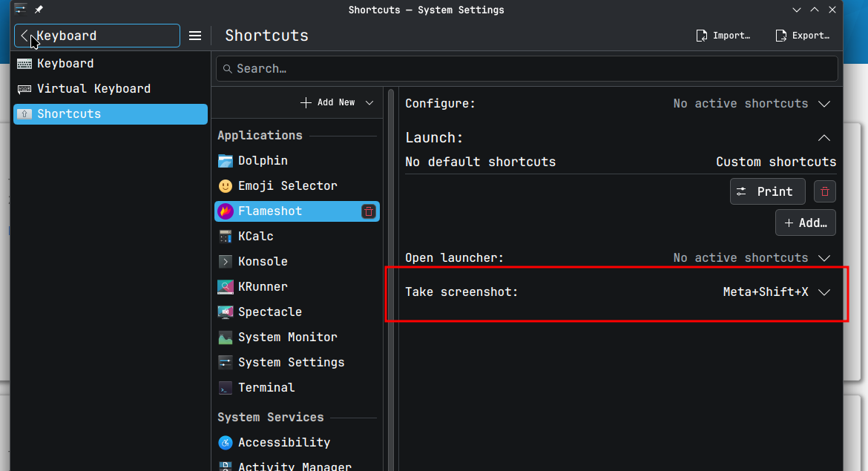The height and width of the screenshot is (471, 868).
Task: Click the Shortcuts sidebar icon
Action: tap(24, 114)
